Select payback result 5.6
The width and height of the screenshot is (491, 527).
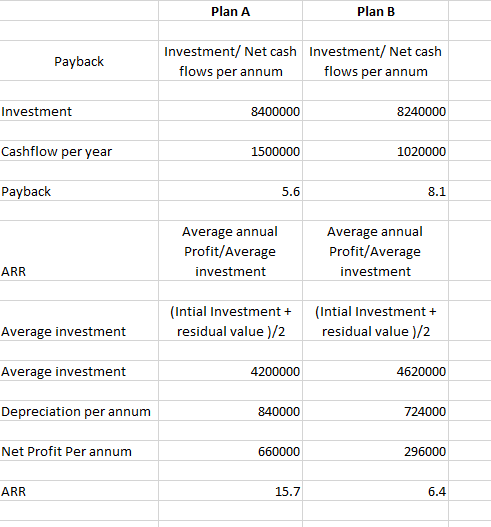pos(231,191)
